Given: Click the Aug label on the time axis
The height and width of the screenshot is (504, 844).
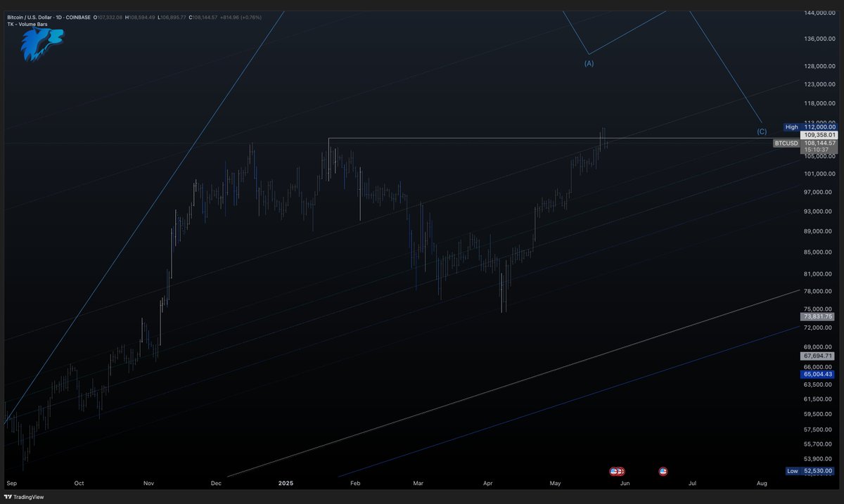Looking at the screenshot, I should pyautogui.click(x=762, y=484).
